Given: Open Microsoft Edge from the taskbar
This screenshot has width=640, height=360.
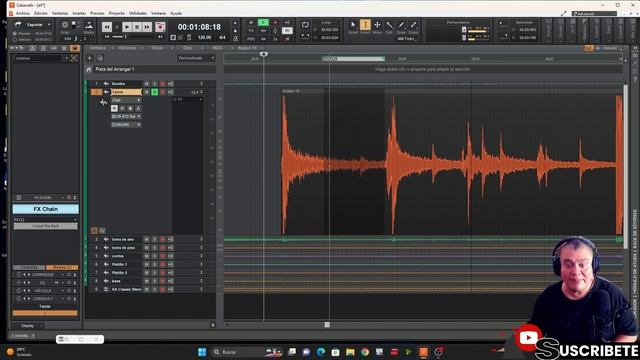Looking at the screenshot, I should pyautogui.click(x=321, y=352).
